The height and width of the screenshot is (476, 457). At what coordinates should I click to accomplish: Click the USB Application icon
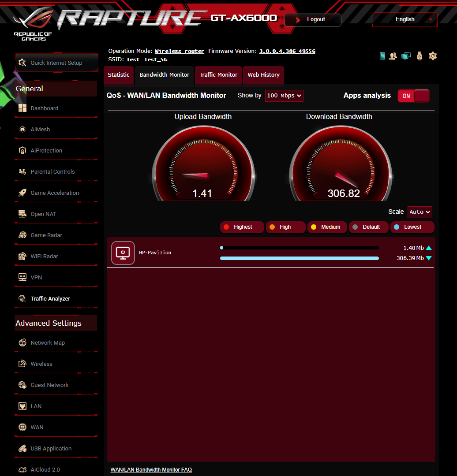coord(22,448)
